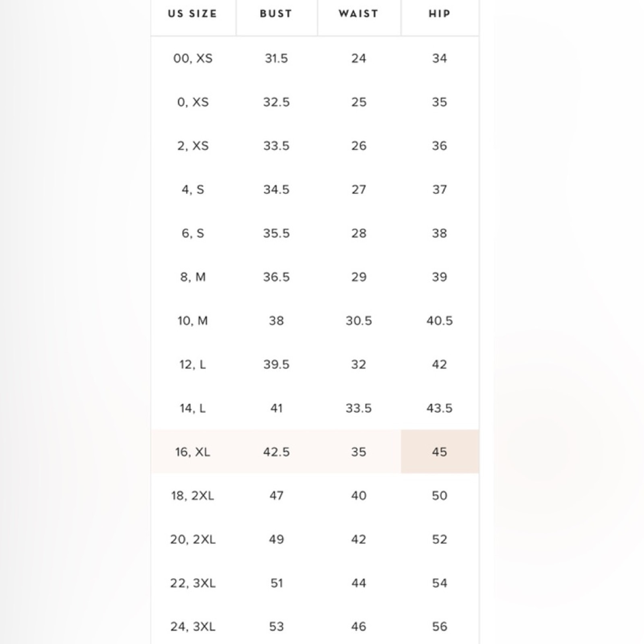The height and width of the screenshot is (644, 644).
Task: Click waist value 33.5
Action: coord(359,408)
